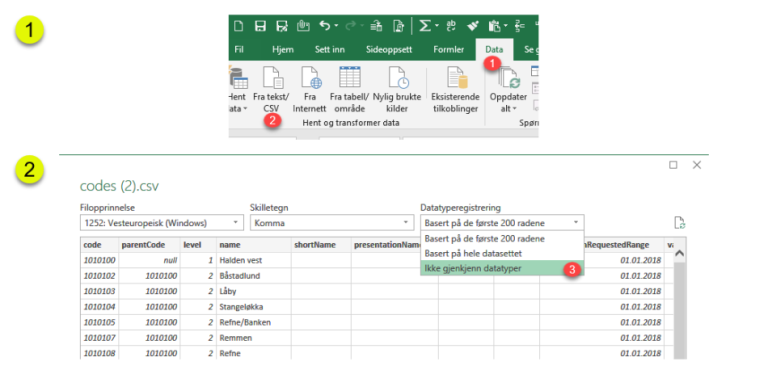Click the Save As icon with pencil
This screenshot has height=374, width=768.
point(282,26)
